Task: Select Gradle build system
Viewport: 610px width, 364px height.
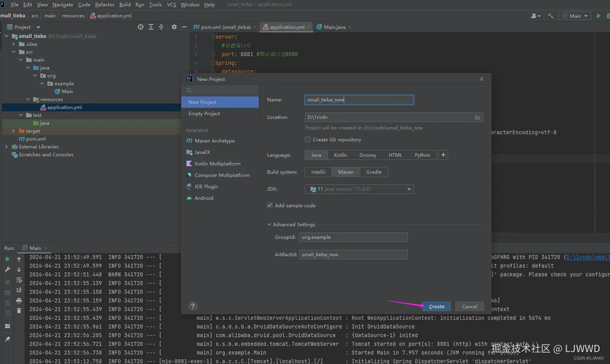Action: [373, 172]
